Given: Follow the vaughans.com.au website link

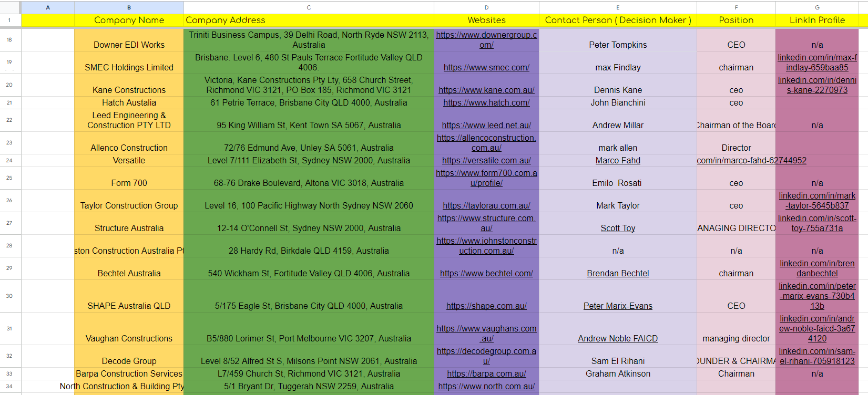Looking at the screenshot, I should pyautogui.click(x=486, y=334).
